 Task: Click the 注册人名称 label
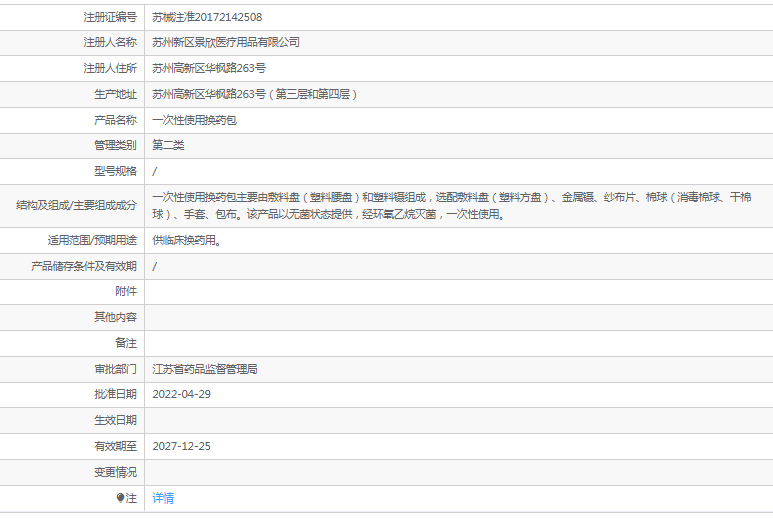[x=110, y=42]
